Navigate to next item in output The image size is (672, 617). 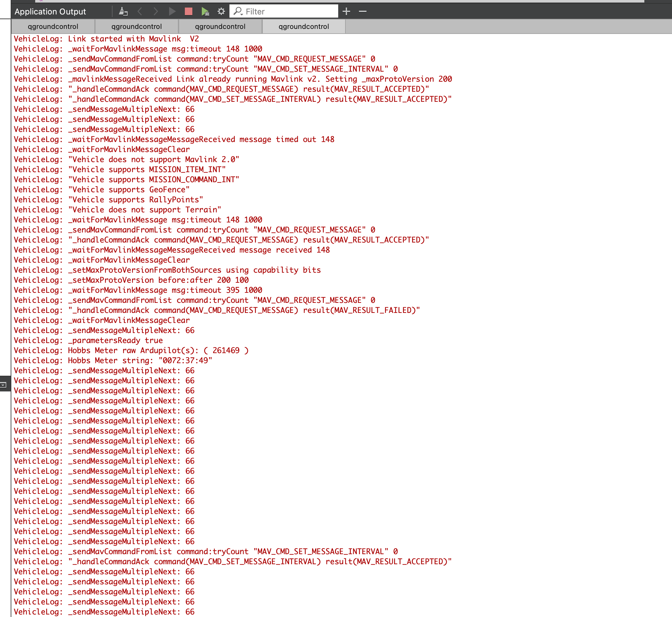click(x=156, y=11)
